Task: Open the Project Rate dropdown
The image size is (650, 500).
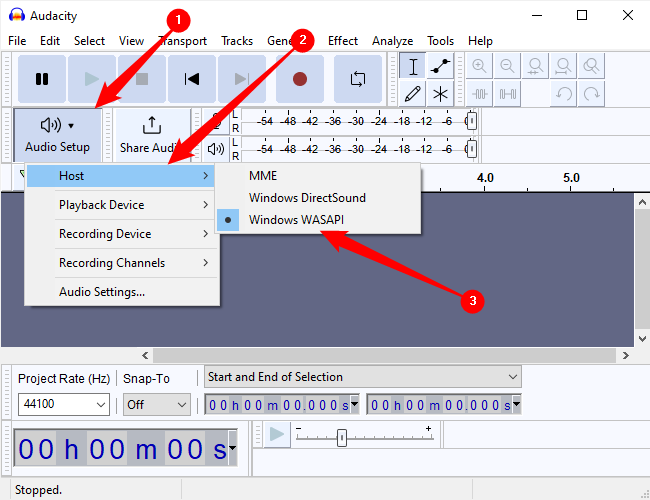Action: pyautogui.click(x=101, y=405)
